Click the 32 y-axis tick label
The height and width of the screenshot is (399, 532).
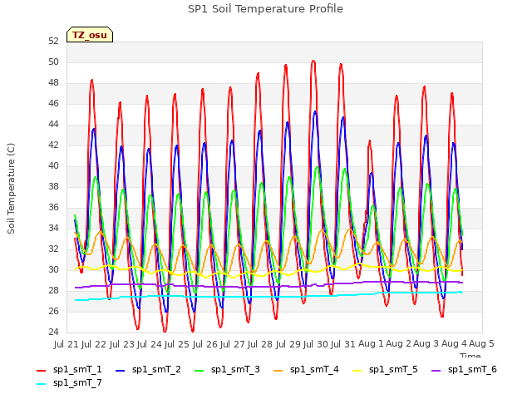point(53,249)
